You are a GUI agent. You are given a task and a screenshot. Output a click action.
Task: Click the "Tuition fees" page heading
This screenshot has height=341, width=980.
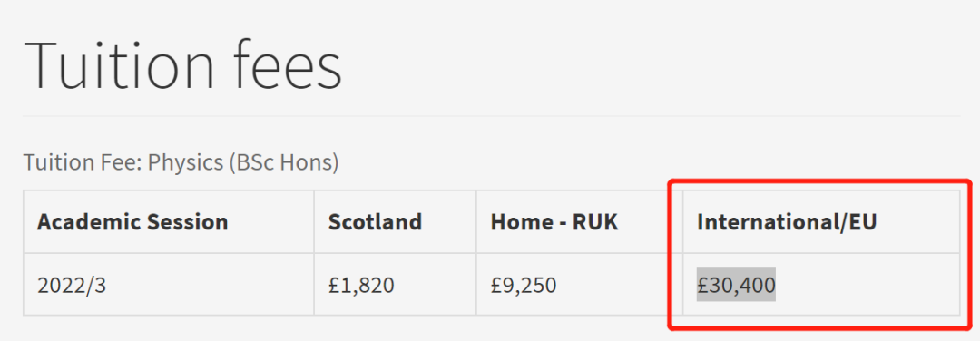click(182, 65)
